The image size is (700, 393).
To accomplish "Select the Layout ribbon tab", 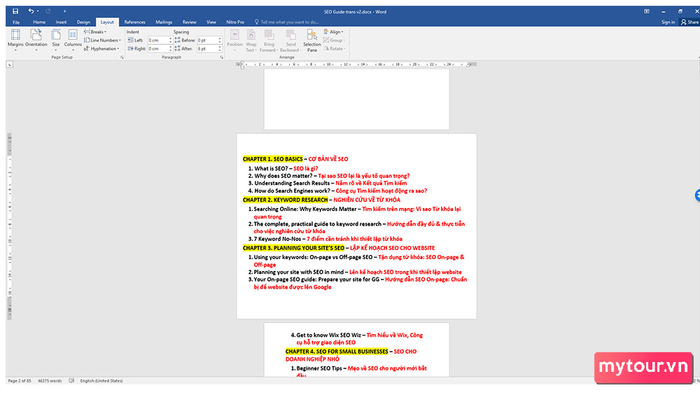I will pyautogui.click(x=107, y=22).
